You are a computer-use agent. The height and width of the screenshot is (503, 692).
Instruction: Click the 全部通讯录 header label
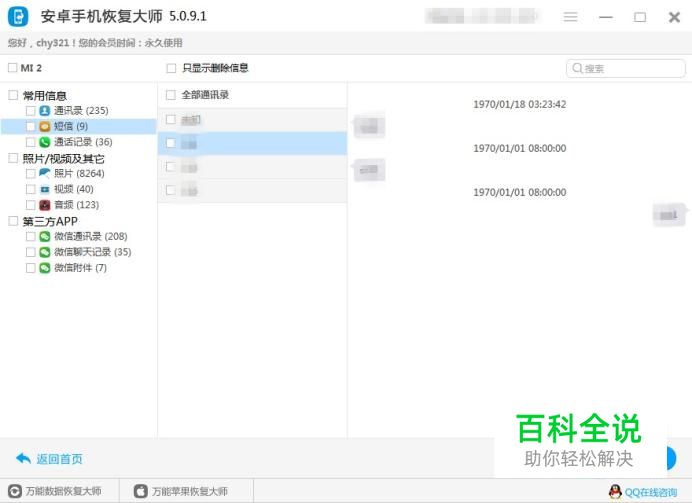pyautogui.click(x=205, y=95)
